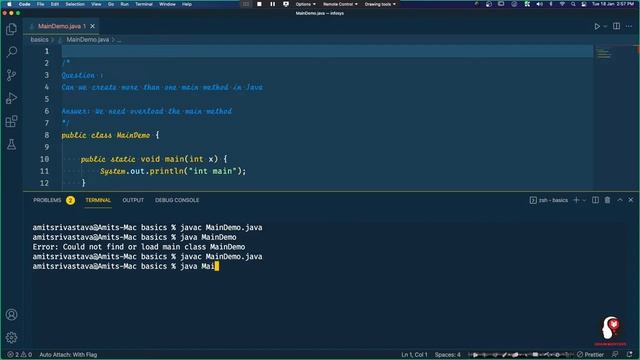
Task: Open the Extensions view
Action: tap(11, 121)
